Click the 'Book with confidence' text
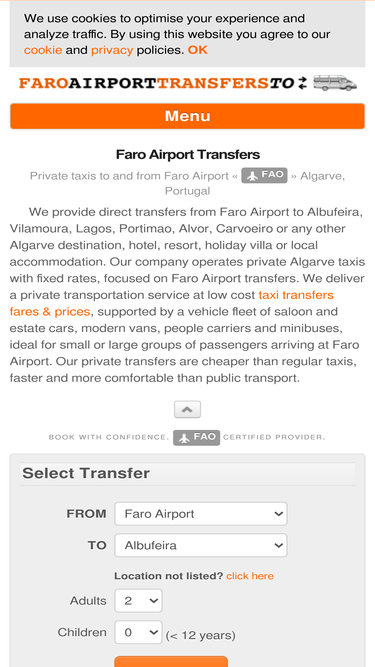Screen dimensions: 375x667 tap(108, 437)
